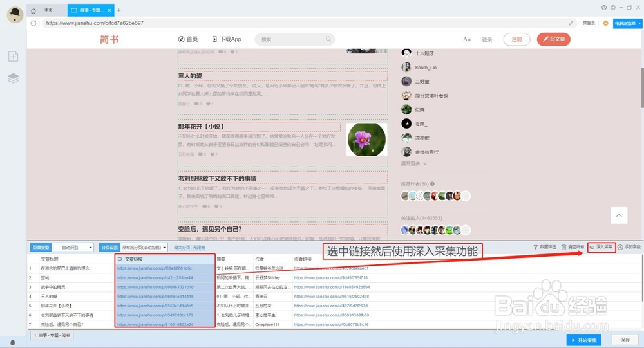
Task: Switch to the 故事-专题 tab
Action: coord(91,10)
